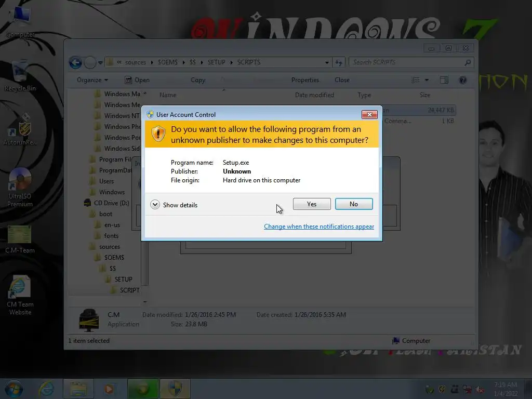Open Change when these notifications appear link

pyautogui.click(x=319, y=227)
